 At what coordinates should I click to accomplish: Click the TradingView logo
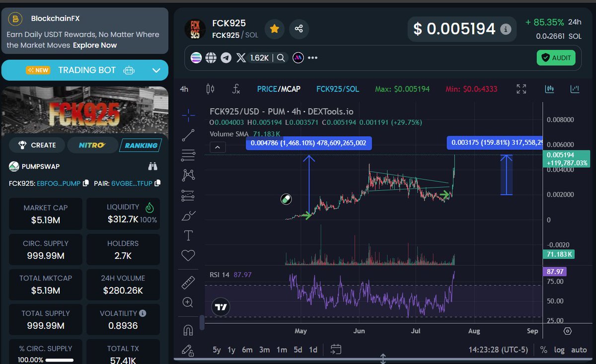pos(221,307)
